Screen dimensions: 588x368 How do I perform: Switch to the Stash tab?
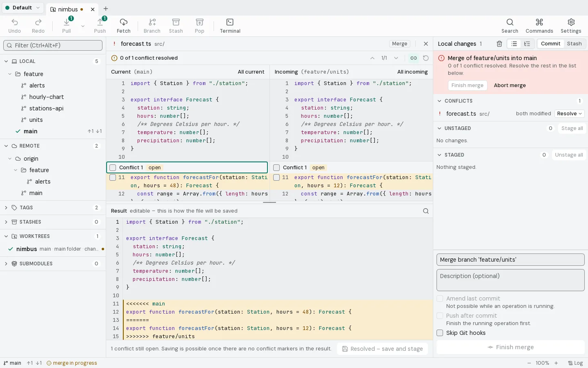574,44
